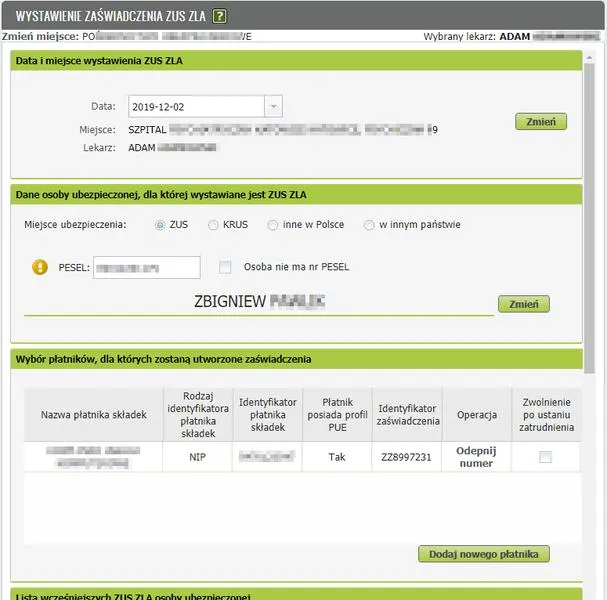The width and height of the screenshot is (607, 600).
Task: Click Zmień button in date and place section
Action: tap(541, 122)
